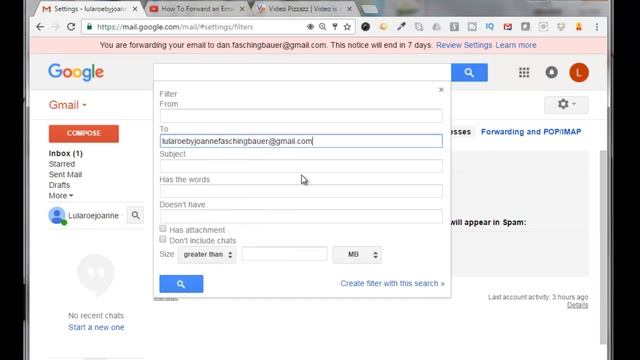The height and width of the screenshot is (360, 640).
Task: Click the From input field
Action: (x=301, y=116)
